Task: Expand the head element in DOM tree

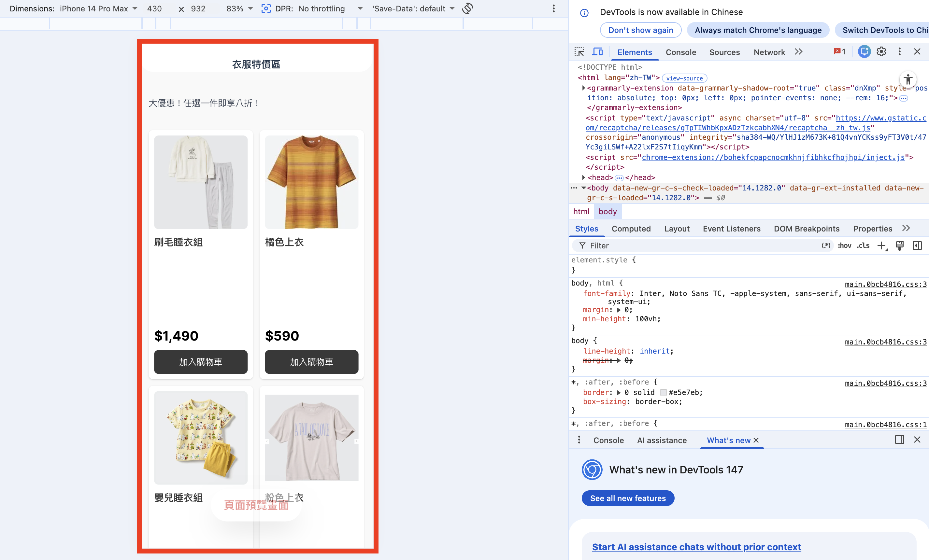Action: click(x=584, y=177)
